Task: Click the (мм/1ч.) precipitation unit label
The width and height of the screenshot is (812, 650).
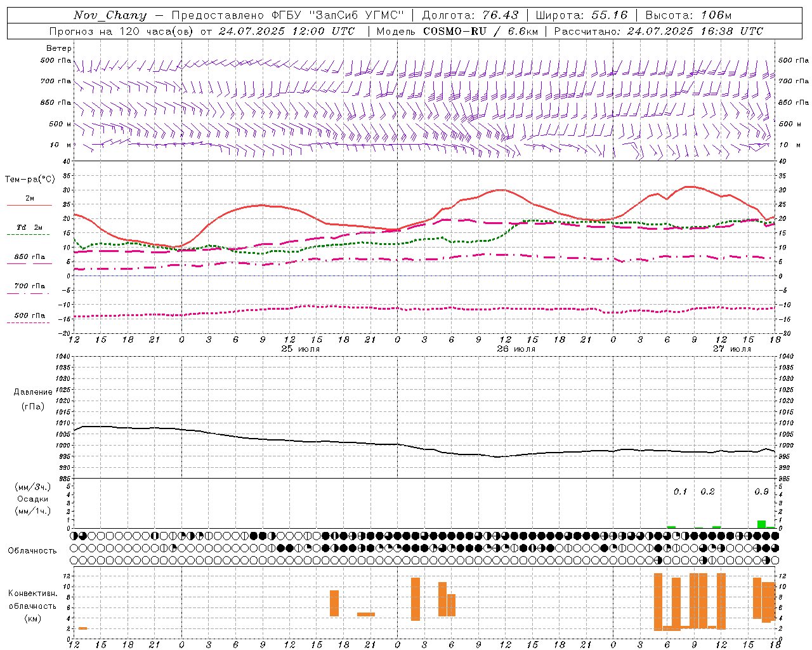Action: (x=33, y=511)
